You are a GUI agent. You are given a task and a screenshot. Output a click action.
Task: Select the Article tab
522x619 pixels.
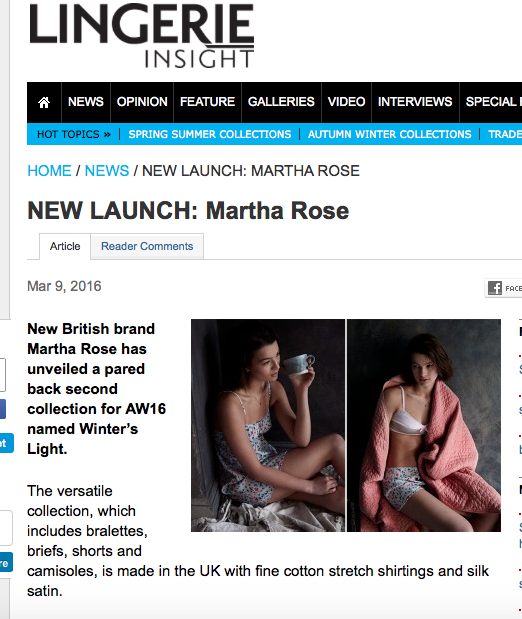click(x=65, y=246)
